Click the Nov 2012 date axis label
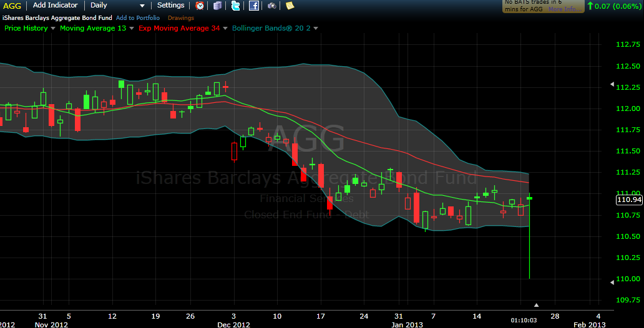Image resolution: width=644 pixels, height=328 pixels. click(x=51, y=324)
